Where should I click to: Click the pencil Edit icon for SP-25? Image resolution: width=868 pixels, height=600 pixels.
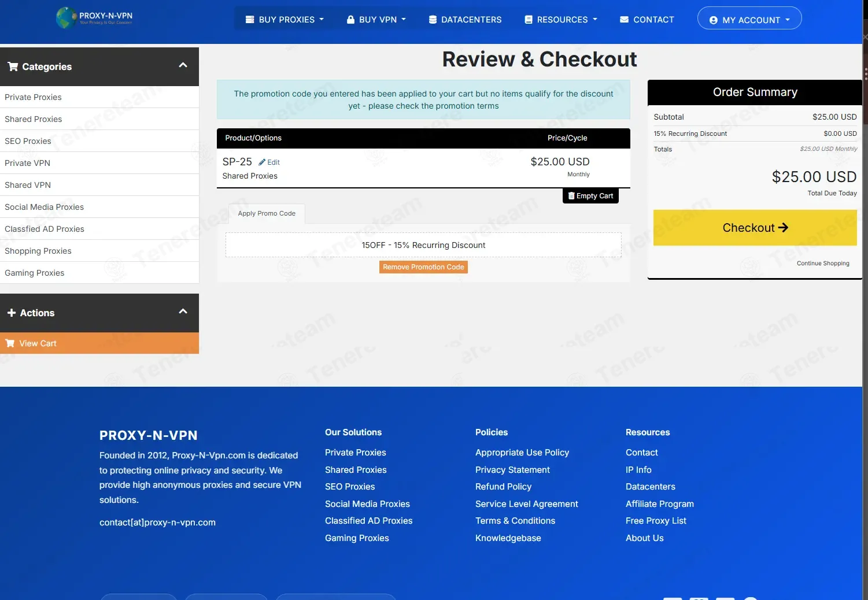[x=262, y=162]
